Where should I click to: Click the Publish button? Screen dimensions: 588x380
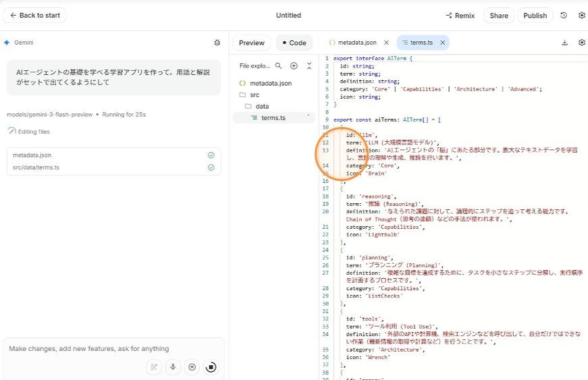[x=535, y=16]
